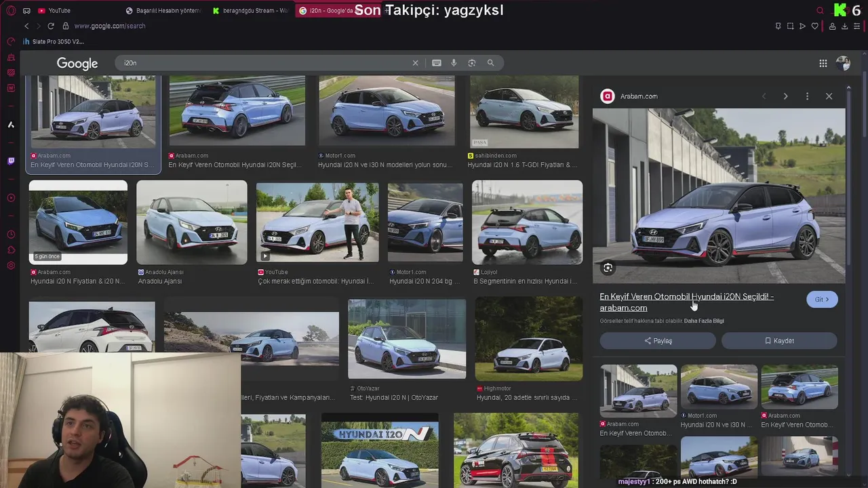The width and height of the screenshot is (868, 488).
Task: Open Motor1.com Hyundai i20 N 204 bg thumbnail
Action: [425, 222]
